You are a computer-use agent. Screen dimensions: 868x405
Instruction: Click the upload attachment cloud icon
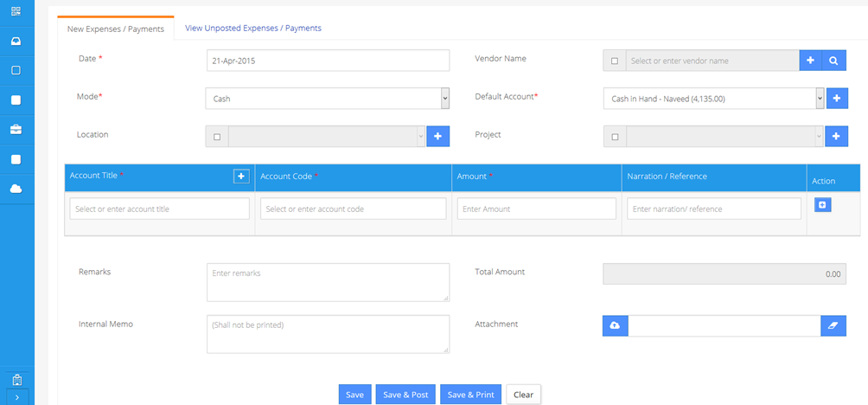[615, 325]
